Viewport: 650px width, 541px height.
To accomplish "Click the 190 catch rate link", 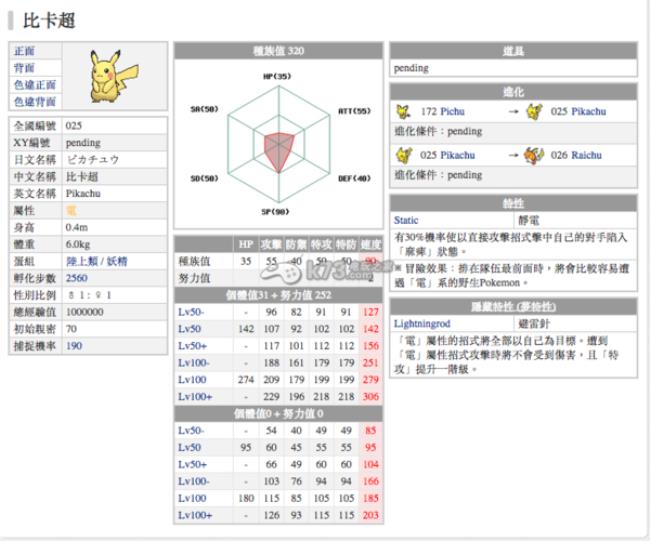I will (x=74, y=346).
